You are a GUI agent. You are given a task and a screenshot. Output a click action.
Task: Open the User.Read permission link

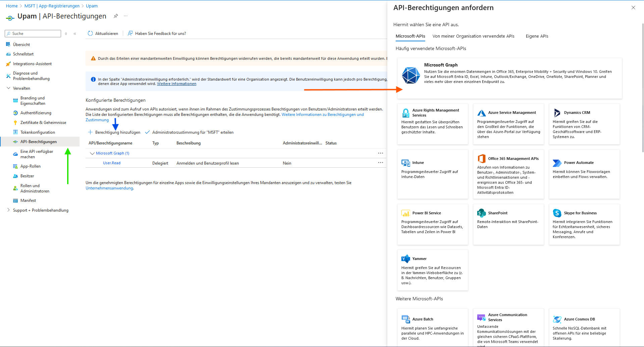tap(111, 163)
